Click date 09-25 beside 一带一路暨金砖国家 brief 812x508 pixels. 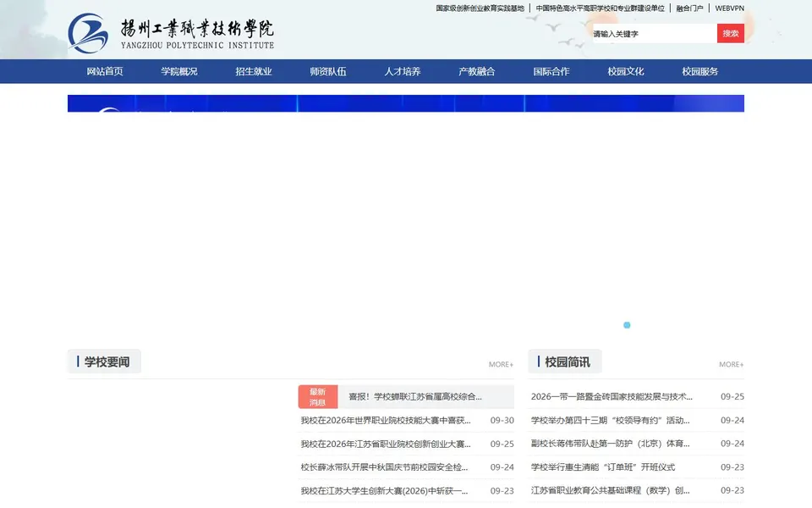coord(732,396)
